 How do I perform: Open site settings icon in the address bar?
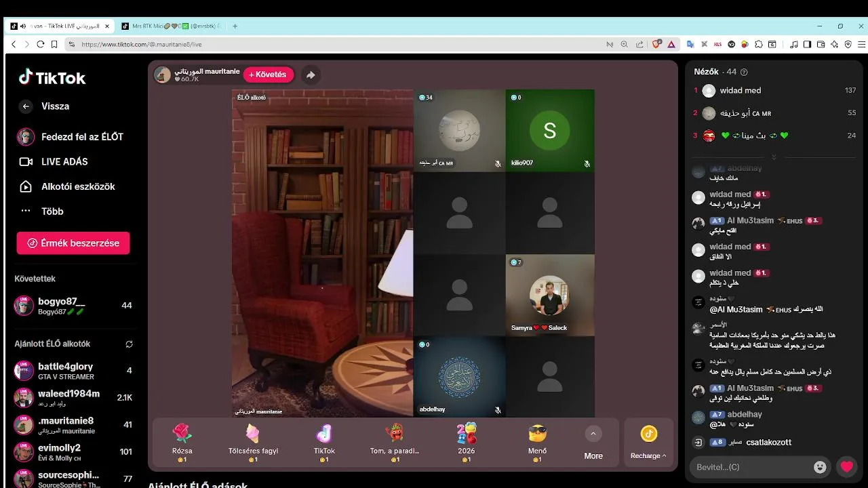coord(71,44)
